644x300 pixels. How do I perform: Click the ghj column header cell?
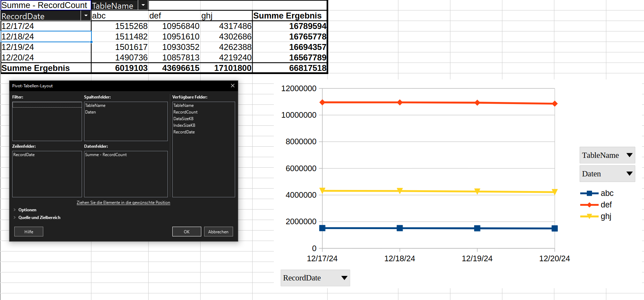tap(226, 16)
